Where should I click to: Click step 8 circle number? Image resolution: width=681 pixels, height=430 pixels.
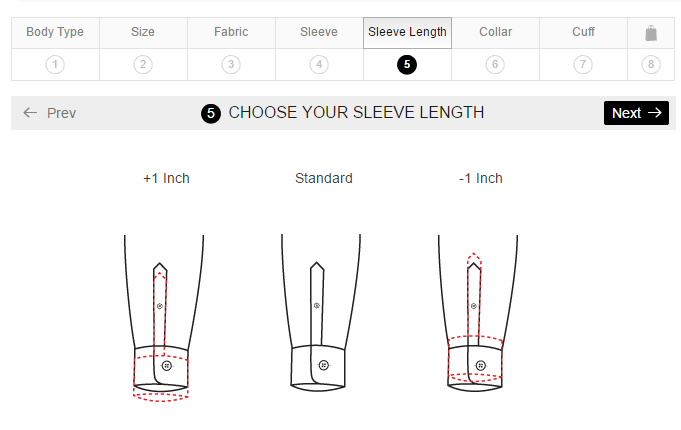click(651, 65)
